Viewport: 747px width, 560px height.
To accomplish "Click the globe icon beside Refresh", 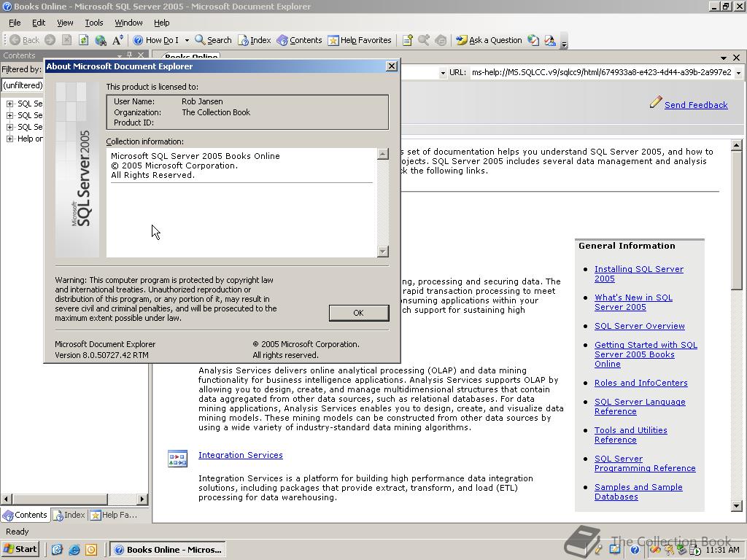I will click(100, 40).
